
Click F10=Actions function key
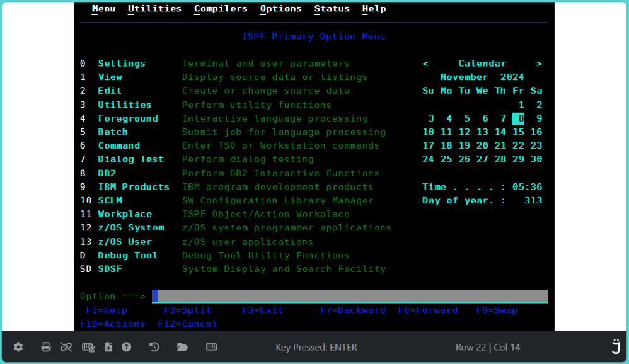112,324
